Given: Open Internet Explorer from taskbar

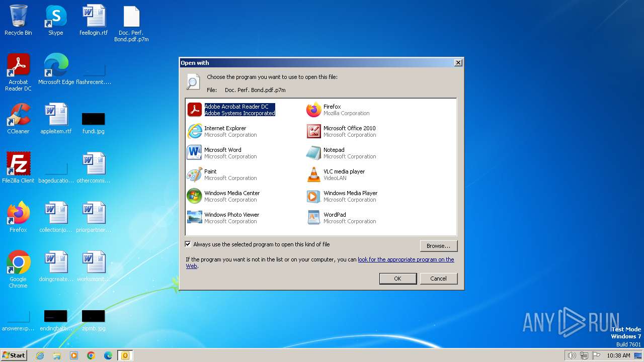Looking at the screenshot, I should pyautogui.click(x=40, y=355).
